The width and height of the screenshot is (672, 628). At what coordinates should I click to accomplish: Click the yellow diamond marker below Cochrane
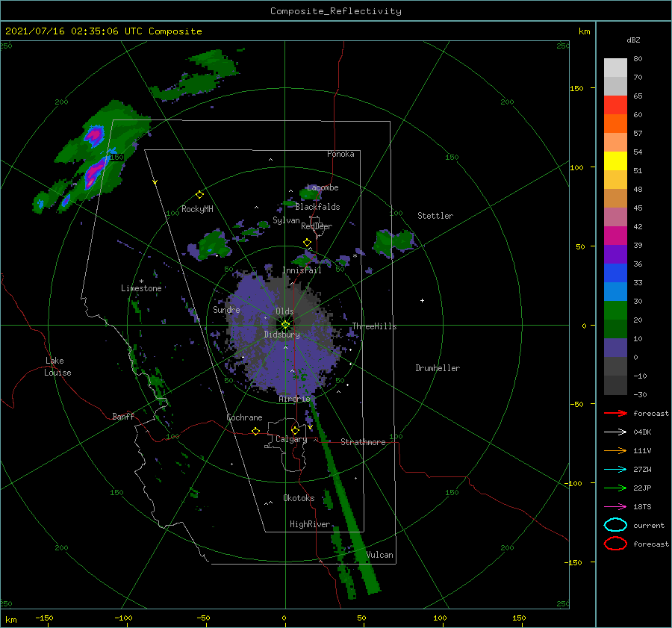(255, 431)
